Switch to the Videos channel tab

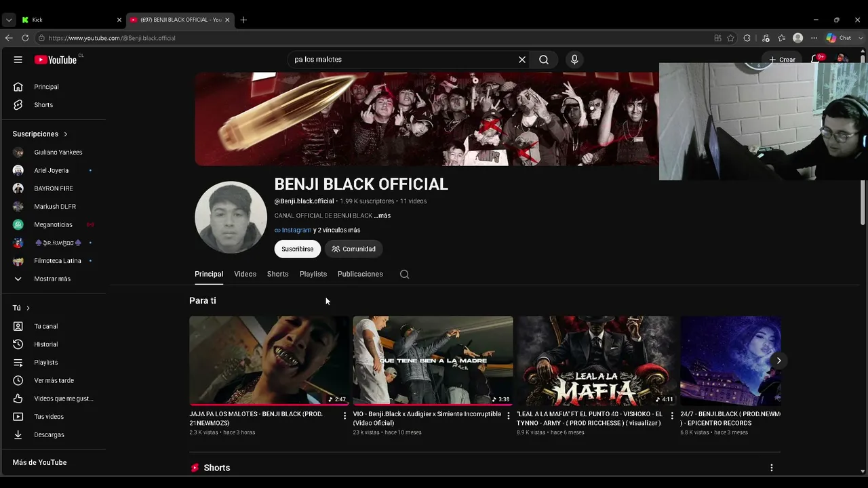tap(245, 274)
